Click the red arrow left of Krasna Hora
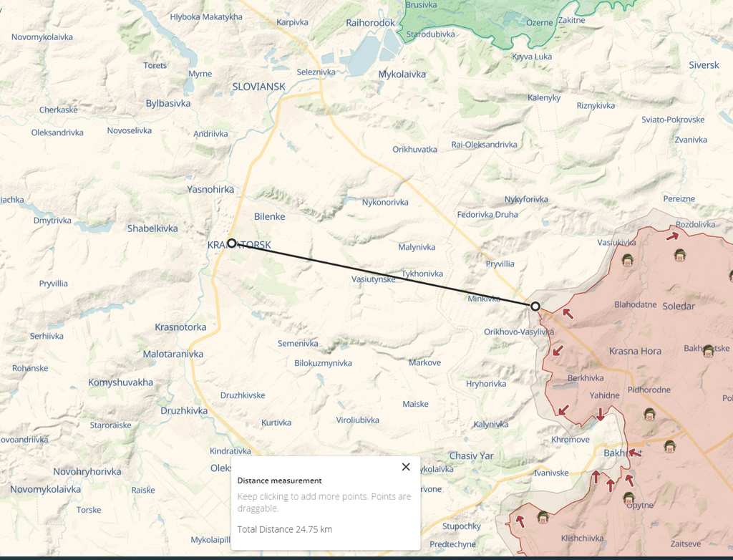 pos(558,350)
